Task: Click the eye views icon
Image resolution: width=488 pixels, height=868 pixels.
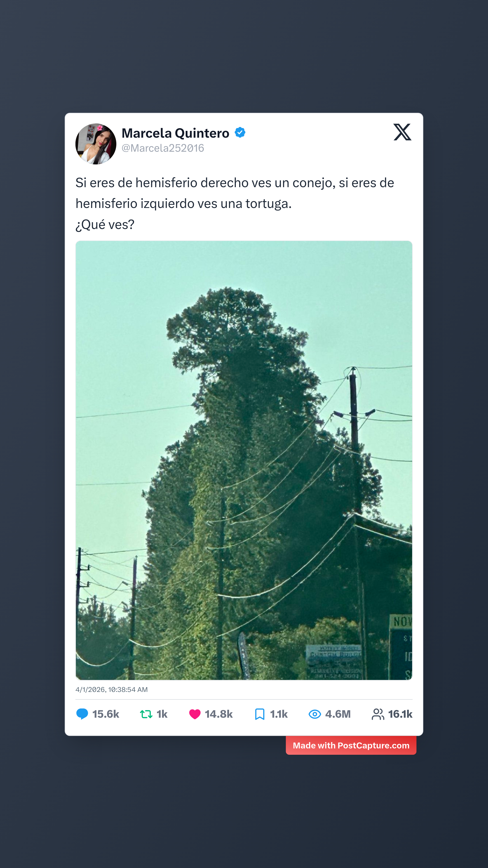Action: pos(315,714)
